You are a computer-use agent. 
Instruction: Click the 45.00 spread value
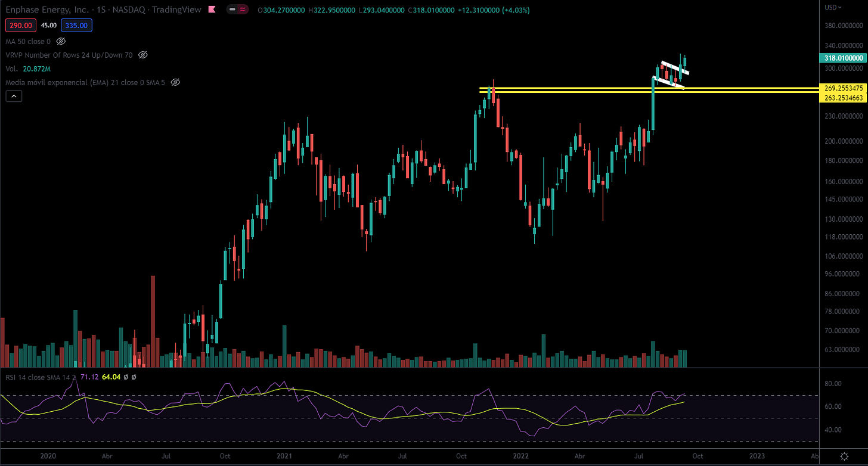[x=48, y=26]
